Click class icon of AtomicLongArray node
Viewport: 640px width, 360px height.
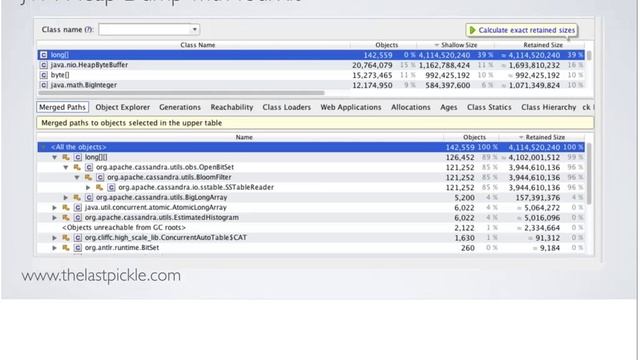tap(78, 207)
